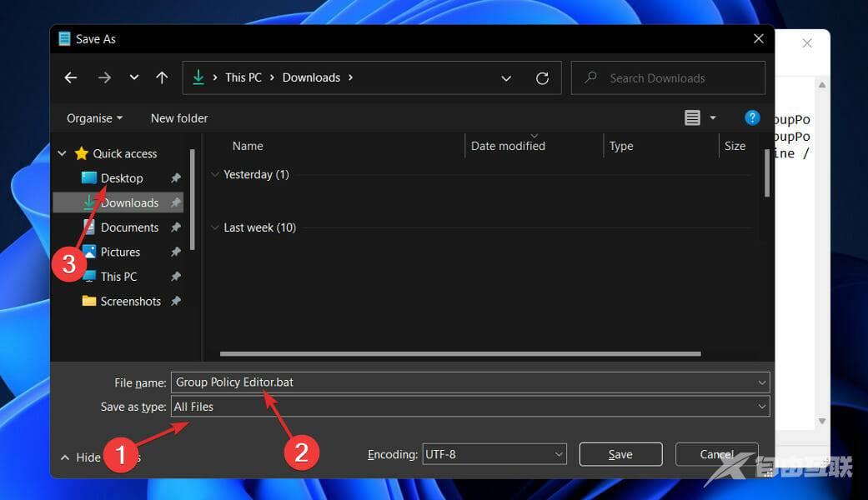Collapse the Yesterday group
Image resolution: width=868 pixels, height=500 pixels.
pyautogui.click(x=215, y=175)
